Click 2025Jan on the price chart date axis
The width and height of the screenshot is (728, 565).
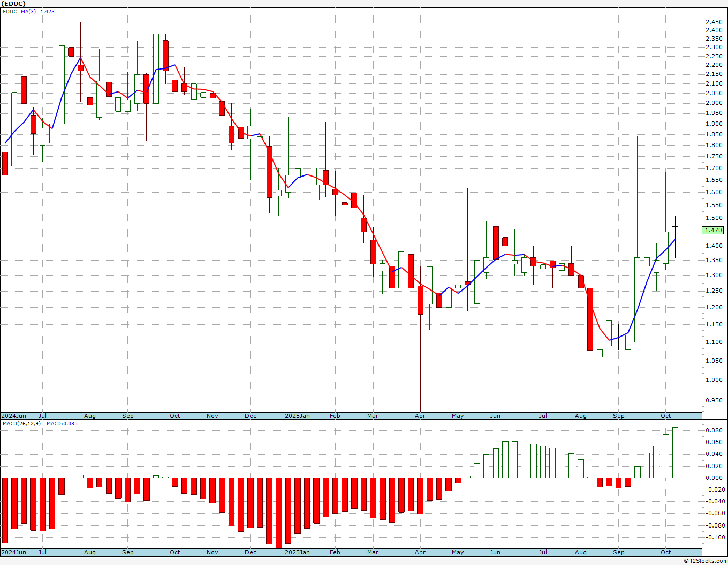[x=297, y=416]
